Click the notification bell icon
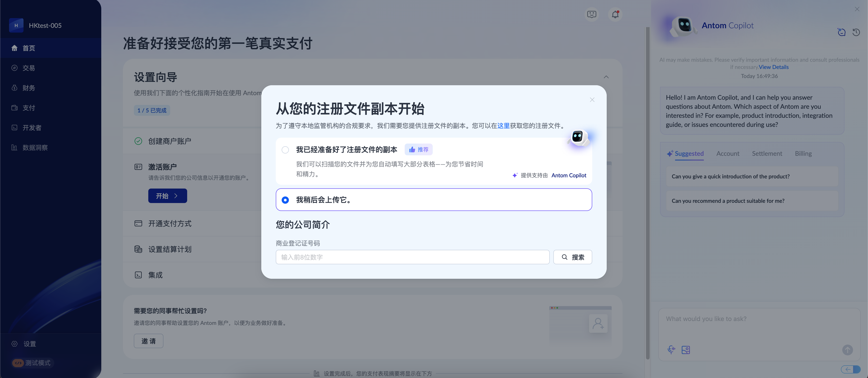Image resolution: width=868 pixels, height=378 pixels. click(615, 14)
